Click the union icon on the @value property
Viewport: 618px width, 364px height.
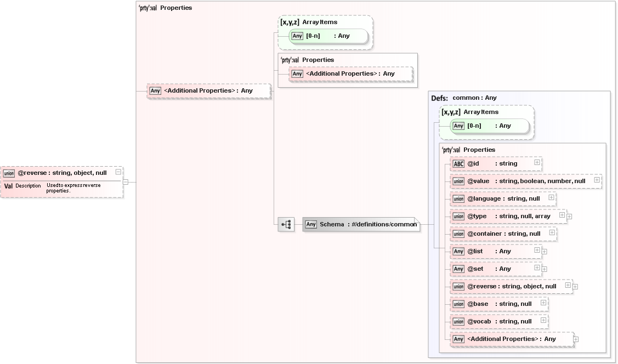click(x=458, y=181)
